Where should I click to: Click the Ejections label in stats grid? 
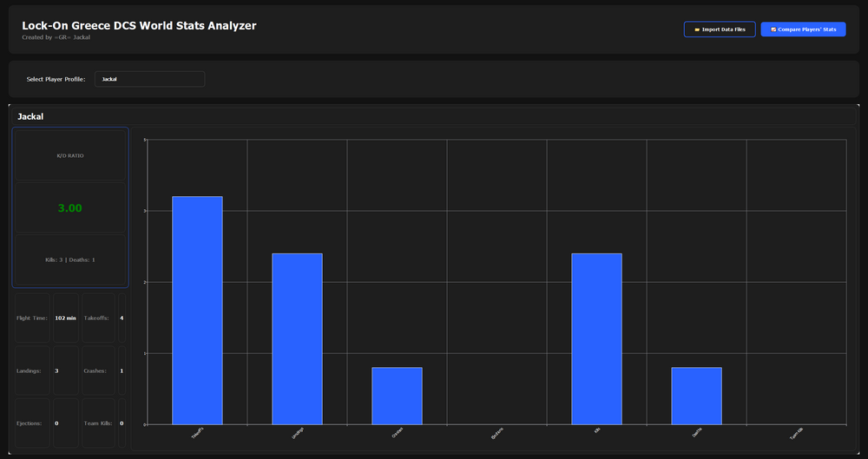(30, 423)
